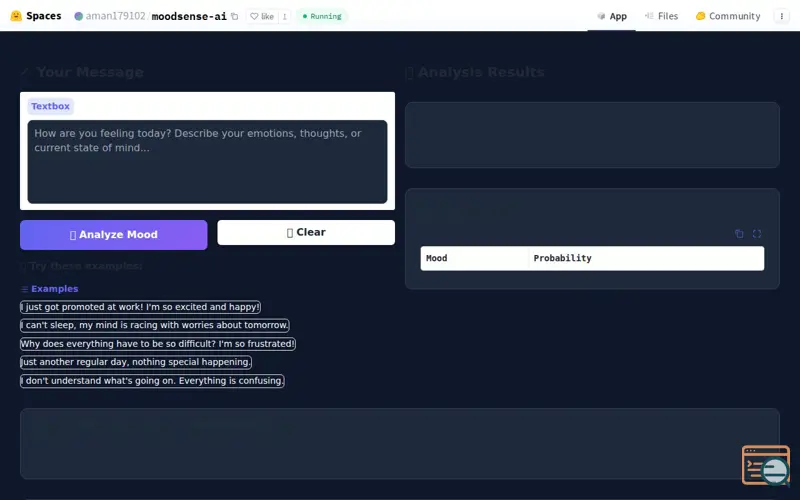Like this space with heart button
This screenshot has height=500, width=800.
[x=262, y=16]
